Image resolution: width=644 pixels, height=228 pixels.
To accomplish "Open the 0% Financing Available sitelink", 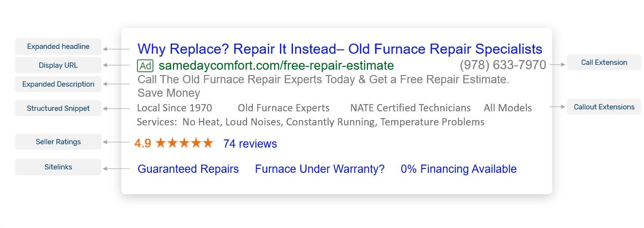I will pos(458,169).
